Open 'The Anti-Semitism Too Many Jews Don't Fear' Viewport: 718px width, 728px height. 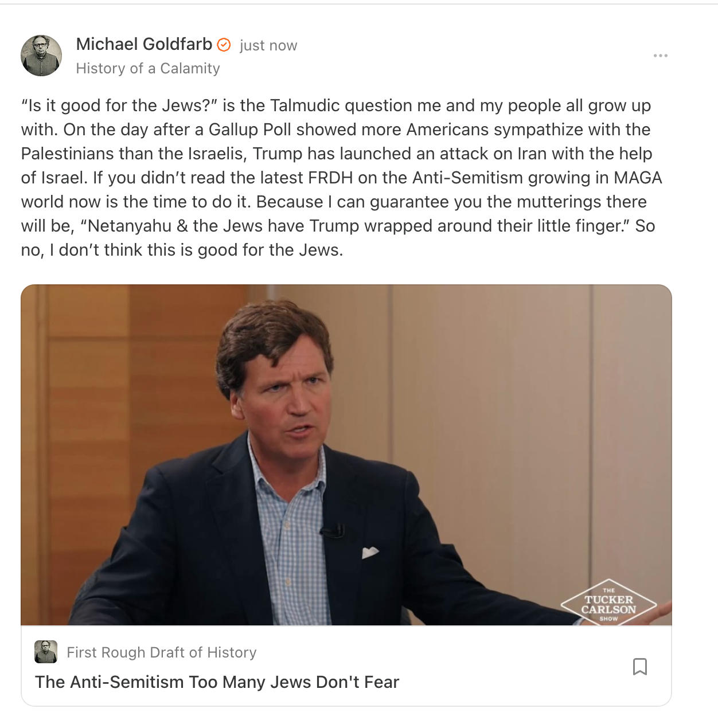tap(217, 682)
